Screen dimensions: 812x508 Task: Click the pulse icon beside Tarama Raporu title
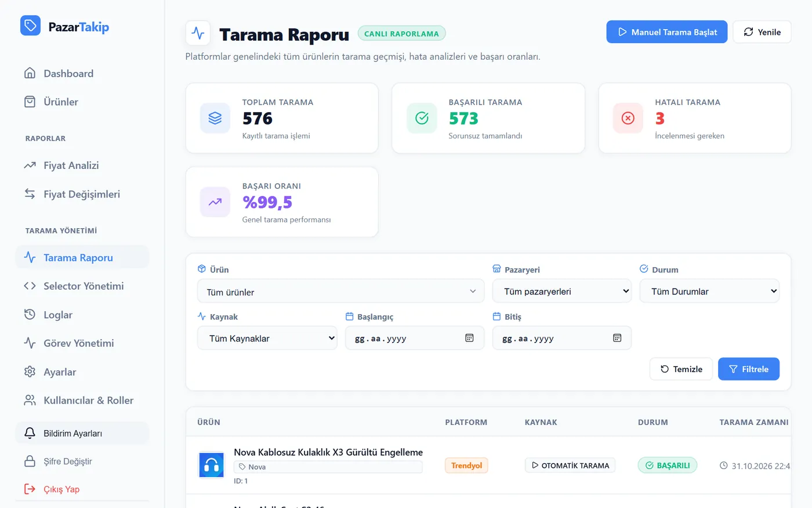point(198,33)
